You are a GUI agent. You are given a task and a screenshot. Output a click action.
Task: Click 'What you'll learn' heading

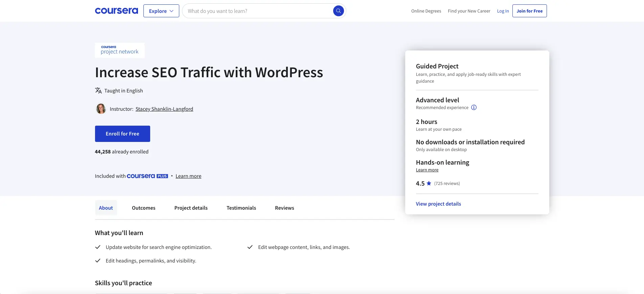point(119,233)
